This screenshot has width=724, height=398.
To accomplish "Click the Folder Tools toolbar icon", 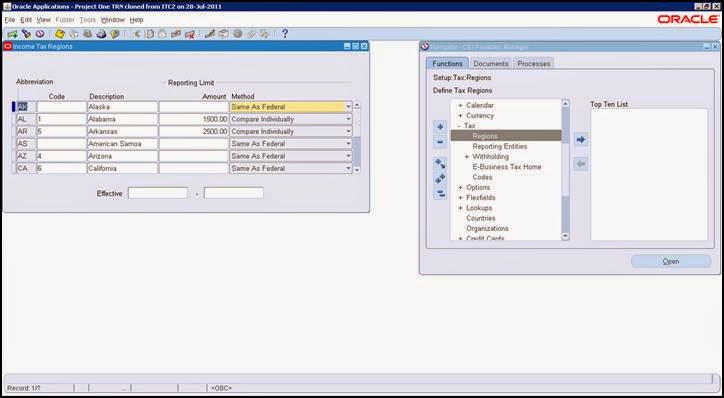I will pyautogui.click(x=265, y=34).
